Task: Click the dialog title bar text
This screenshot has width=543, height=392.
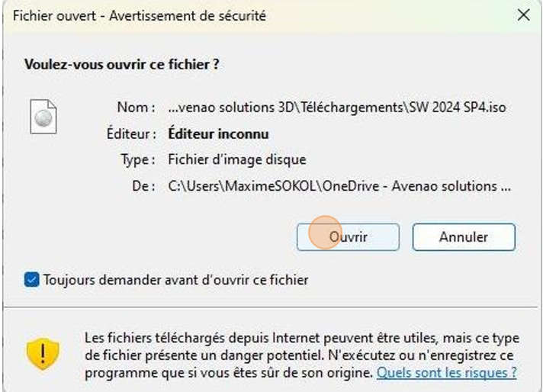Action: [x=140, y=15]
